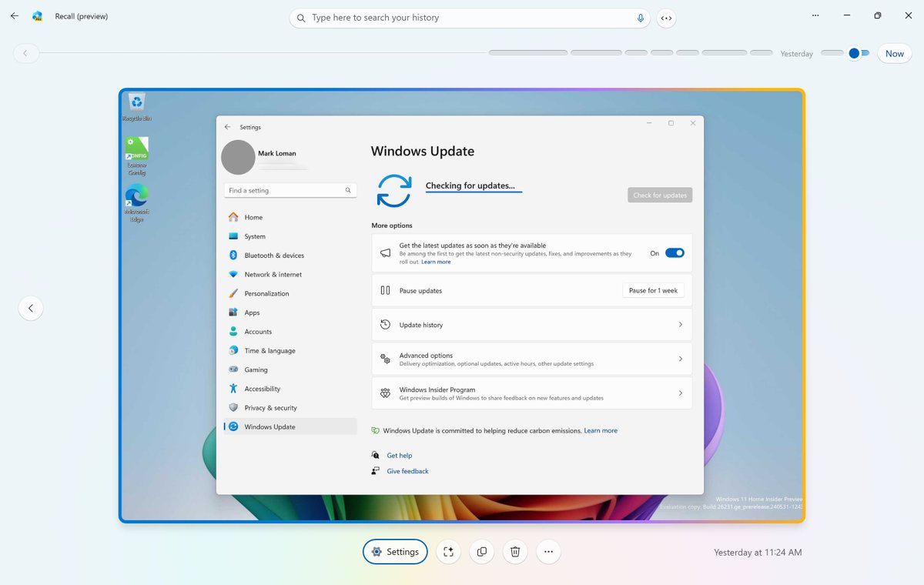Expand Update history chevron

tap(681, 325)
